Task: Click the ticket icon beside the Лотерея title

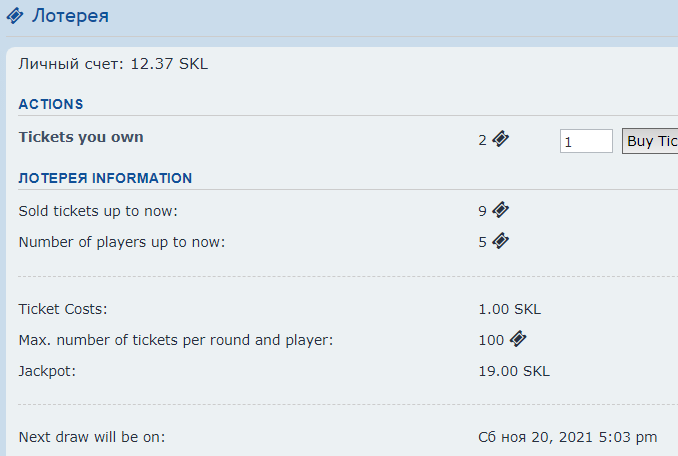Action: coord(15,16)
